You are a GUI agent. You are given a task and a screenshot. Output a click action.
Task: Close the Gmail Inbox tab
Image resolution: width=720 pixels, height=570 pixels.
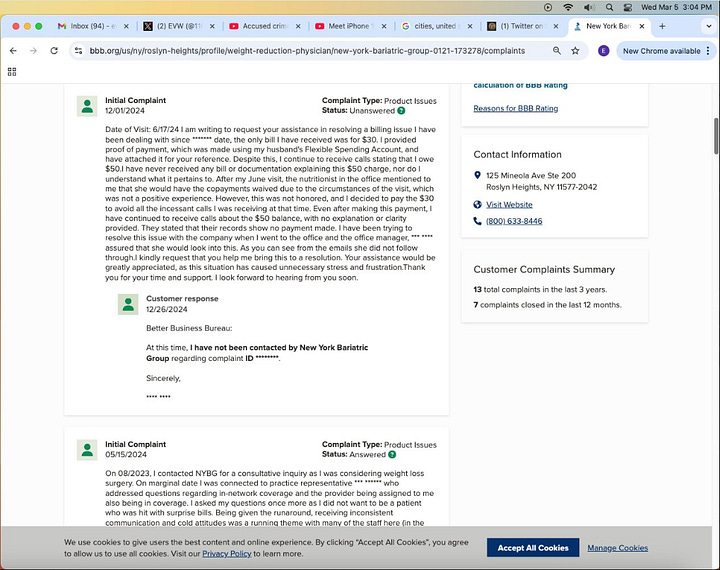tap(126, 26)
